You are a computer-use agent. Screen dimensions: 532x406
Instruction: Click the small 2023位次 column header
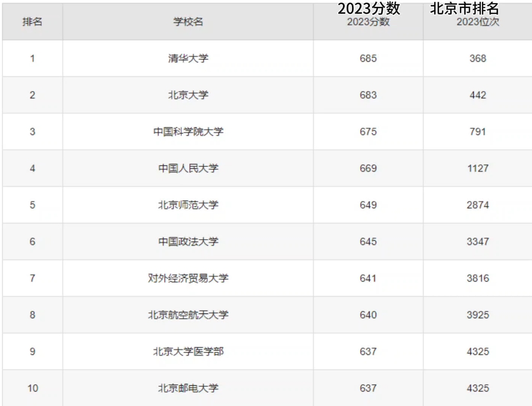[477, 22]
